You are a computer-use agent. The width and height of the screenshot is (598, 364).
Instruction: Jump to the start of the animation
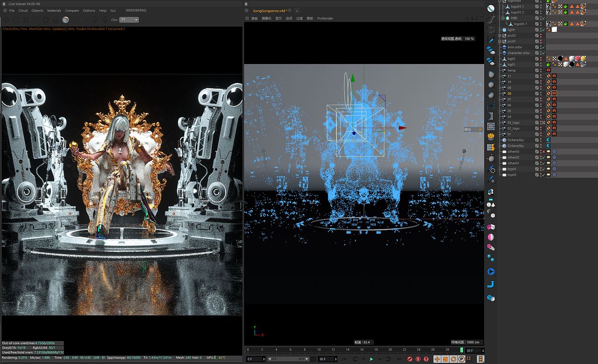click(x=345, y=359)
